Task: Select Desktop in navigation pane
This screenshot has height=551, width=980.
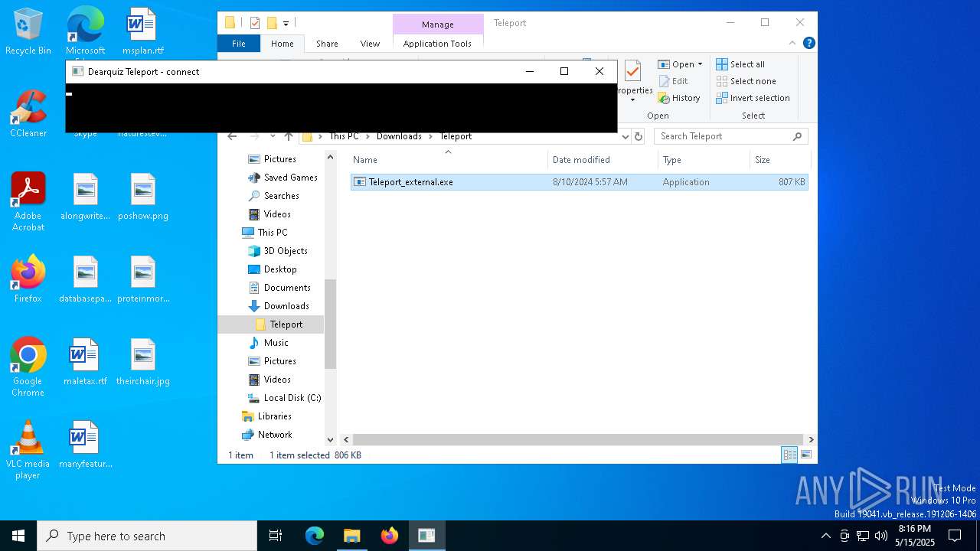Action: point(272,269)
